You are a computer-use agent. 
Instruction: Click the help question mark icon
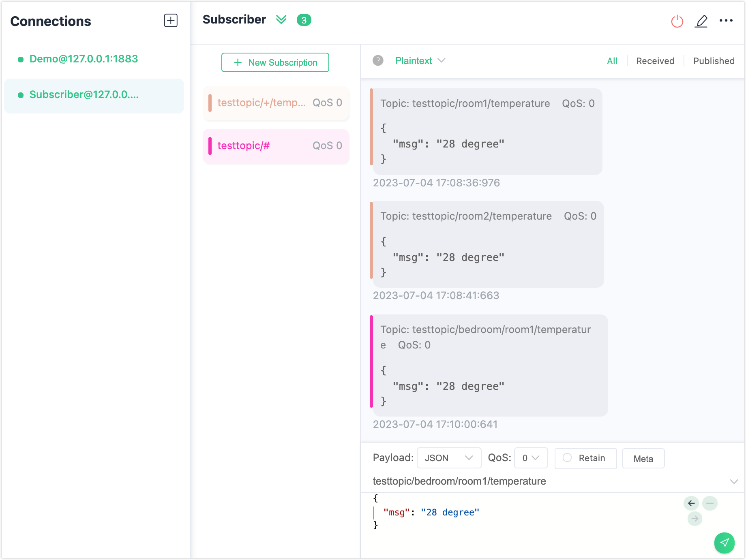point(378,61)
